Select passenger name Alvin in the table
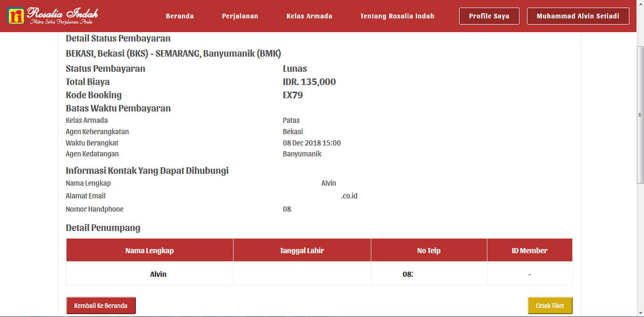 (158, 273)
